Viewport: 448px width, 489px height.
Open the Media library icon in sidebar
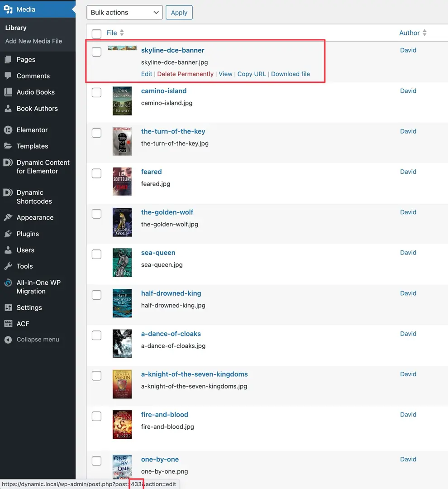click(8, 9)
